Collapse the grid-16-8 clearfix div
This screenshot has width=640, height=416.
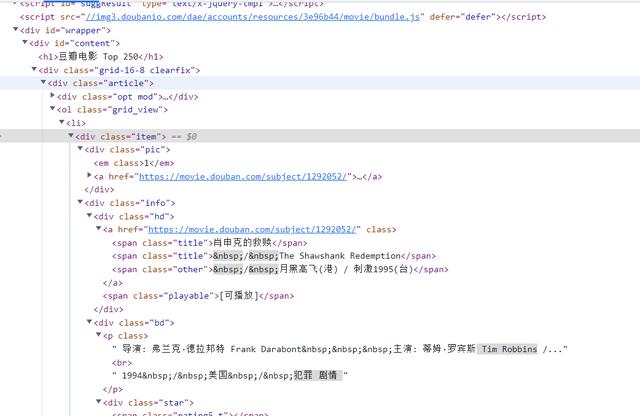point(34,69)
